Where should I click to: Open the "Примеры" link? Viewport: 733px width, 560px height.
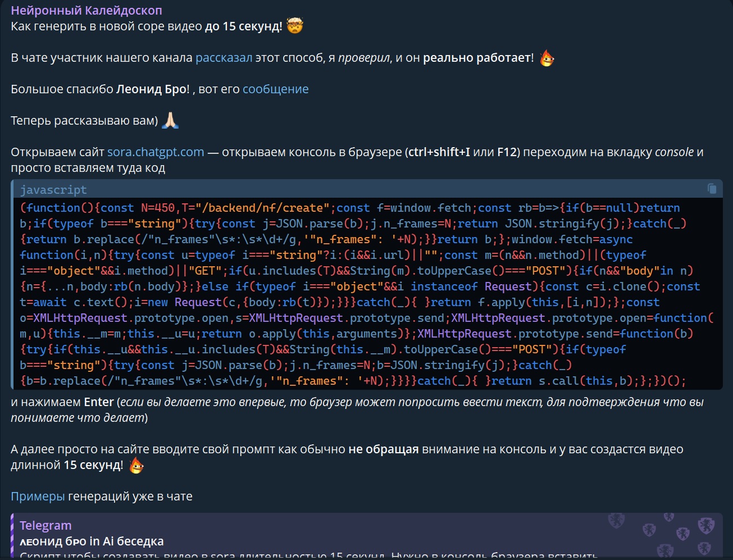(x=38, y=497)
